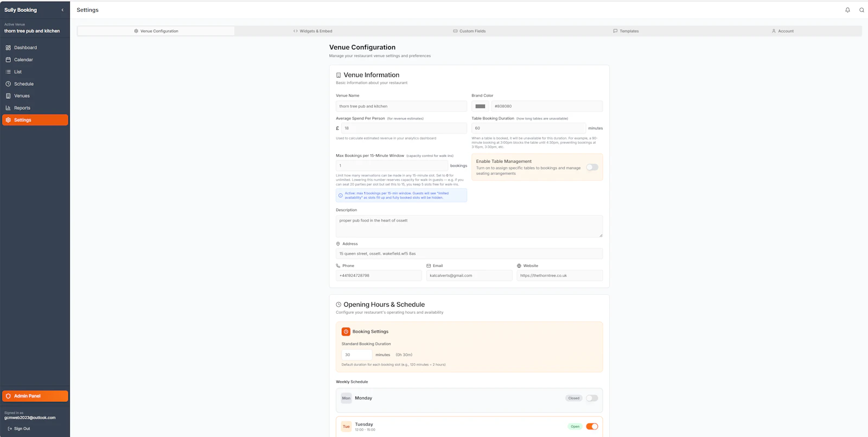868x437 pixels.
Task: Open Dashboard from the sidebar
Action: tap(35, 48)
